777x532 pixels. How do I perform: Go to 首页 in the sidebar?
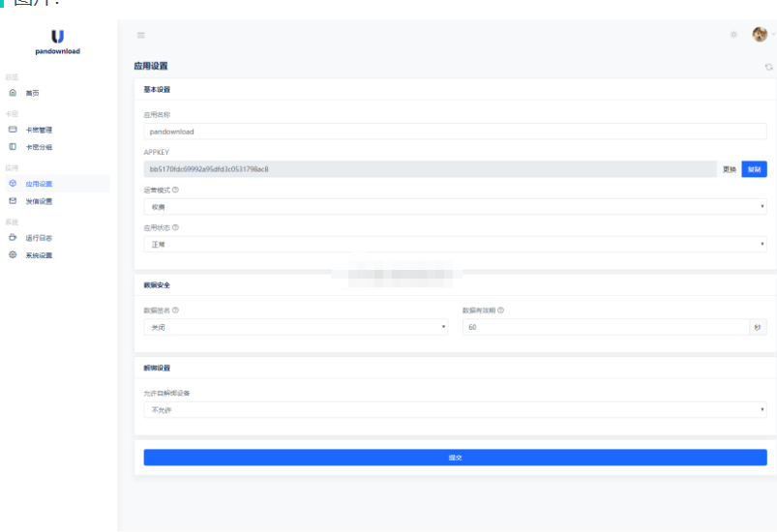[x=33, y=93]
